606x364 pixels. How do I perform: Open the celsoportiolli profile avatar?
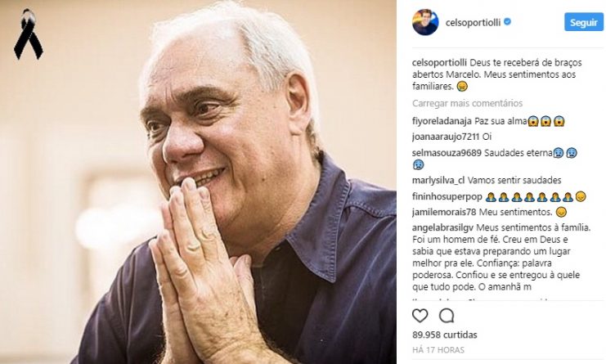[x=425, y=22]
